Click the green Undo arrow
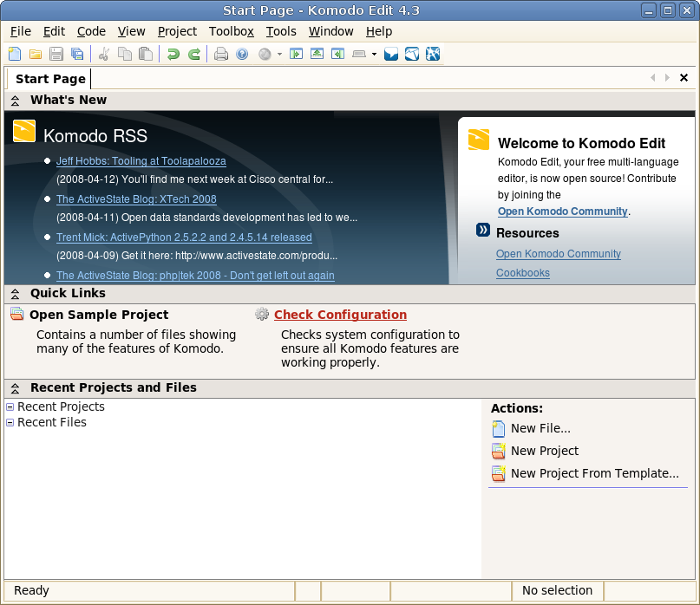 coord(173,54)
